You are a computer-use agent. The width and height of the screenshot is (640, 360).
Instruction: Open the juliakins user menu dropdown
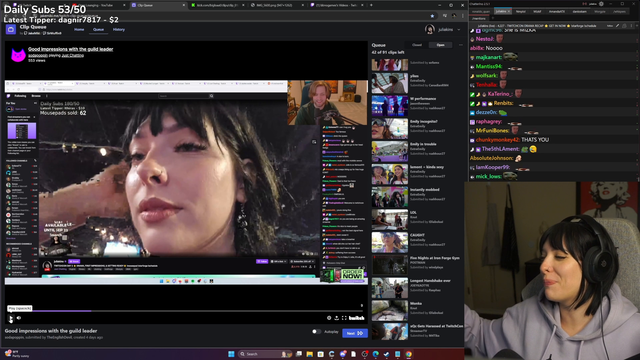click(459, 29)
